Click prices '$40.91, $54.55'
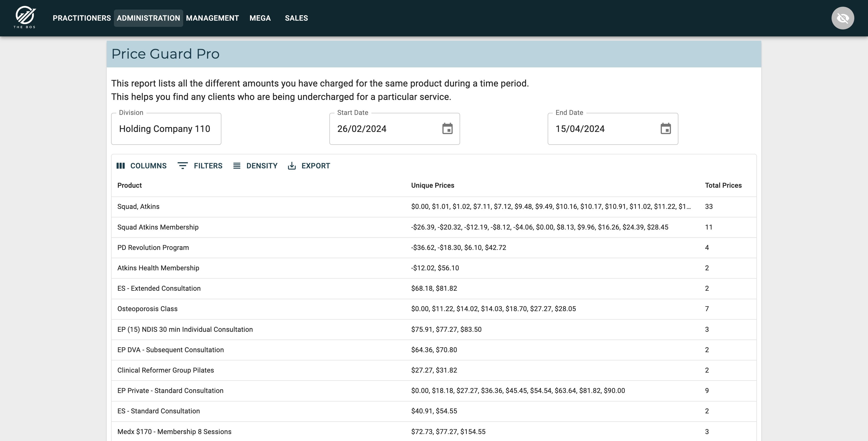The image size is (868, 441). 434,411
